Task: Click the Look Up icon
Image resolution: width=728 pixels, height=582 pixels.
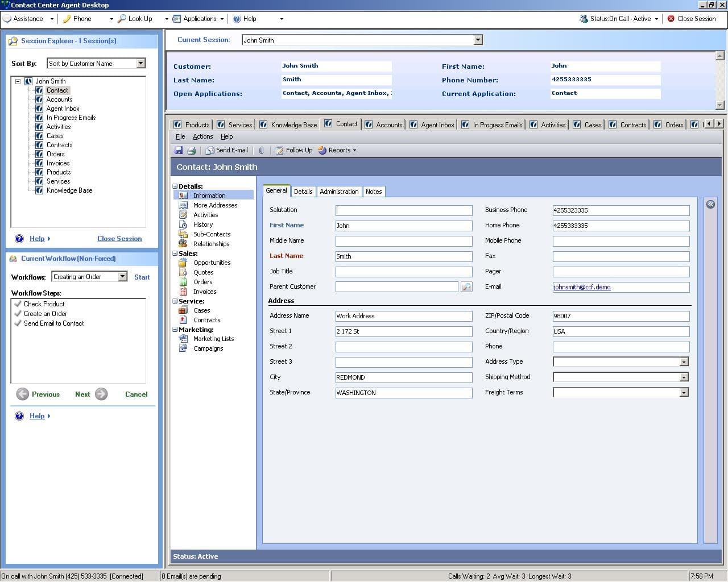Action: tap(122, 18)
